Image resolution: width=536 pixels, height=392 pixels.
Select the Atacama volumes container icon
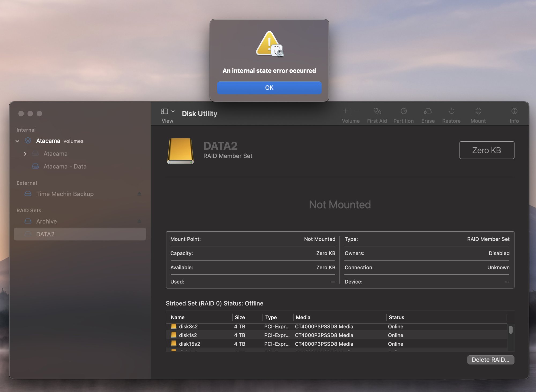[x=28, y=141]
